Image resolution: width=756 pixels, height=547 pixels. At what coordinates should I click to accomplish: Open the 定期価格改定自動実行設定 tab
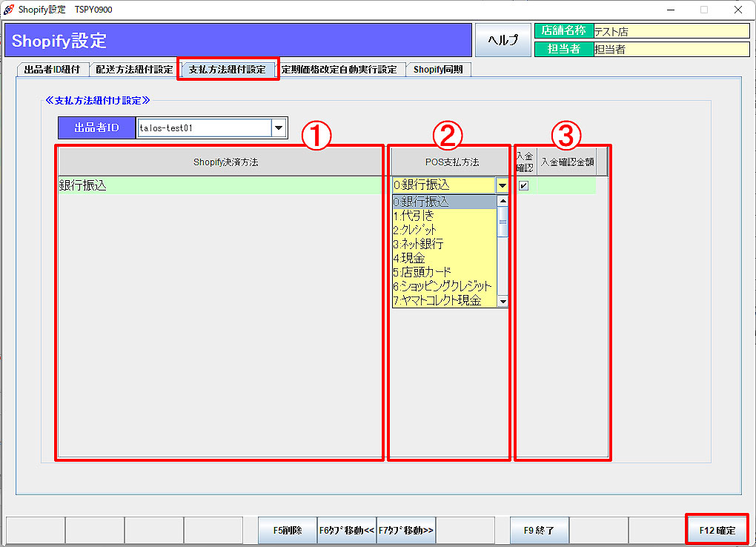click(339, 70)
